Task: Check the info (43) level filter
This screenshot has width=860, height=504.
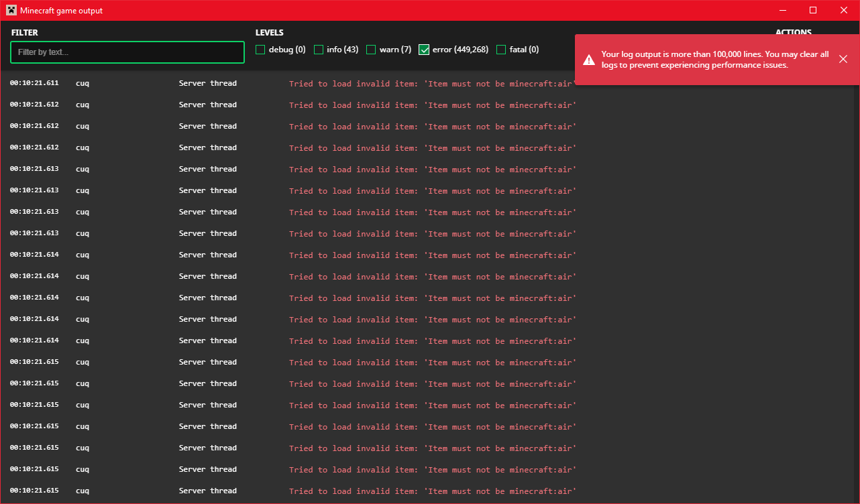Action: 319,50
